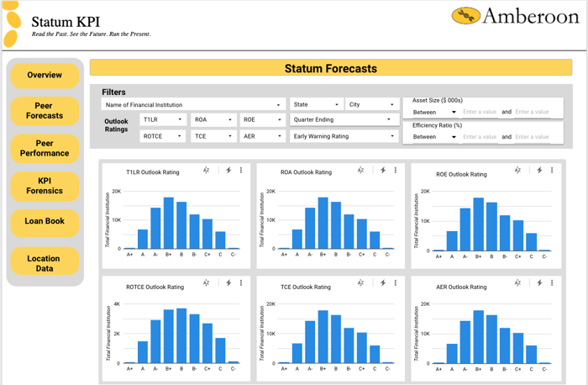This screenshot has width=588, height=385.
Task: Click the 'Statum KPI' header title
Action: tap(66, 22)
